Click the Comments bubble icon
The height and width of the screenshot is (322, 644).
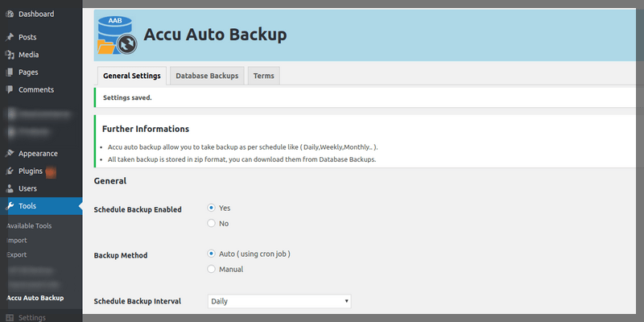point(9,89)
